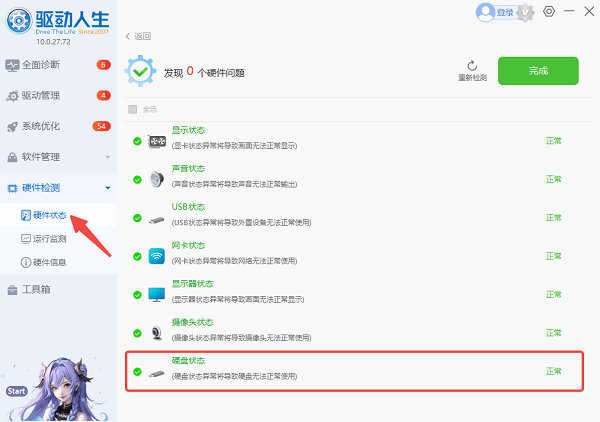Viewport: 600px width, 422px height.
Task: Select the 运行监测 submenu item
Action: click(x=58, y=239)
